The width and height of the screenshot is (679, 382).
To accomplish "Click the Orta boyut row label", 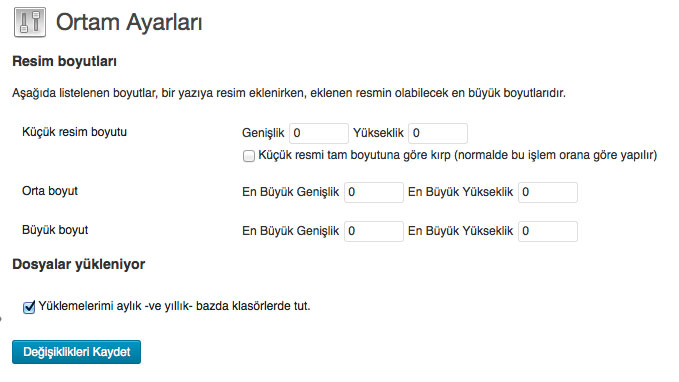I will [x=50, y=191].
